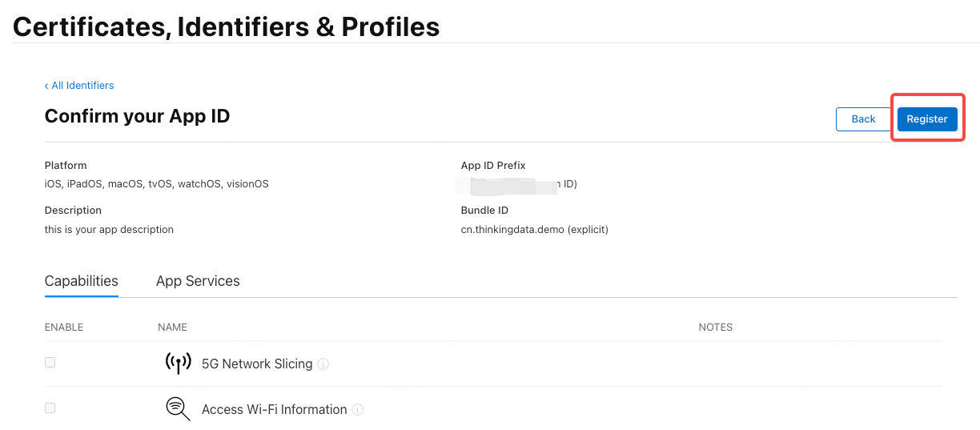Open info tooltip for 5G Network Slicing

coord(323,364)
